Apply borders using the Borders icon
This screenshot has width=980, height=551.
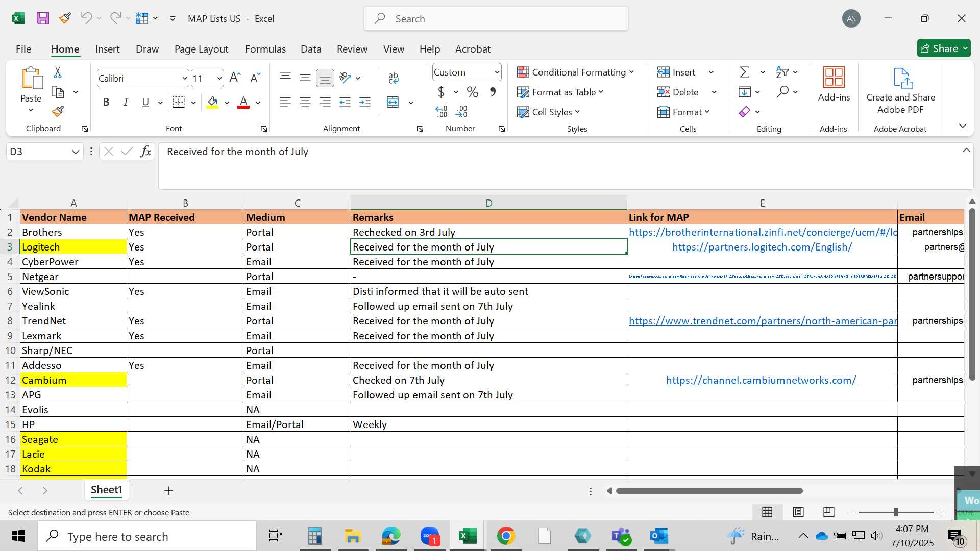click(x=179, y=103)
